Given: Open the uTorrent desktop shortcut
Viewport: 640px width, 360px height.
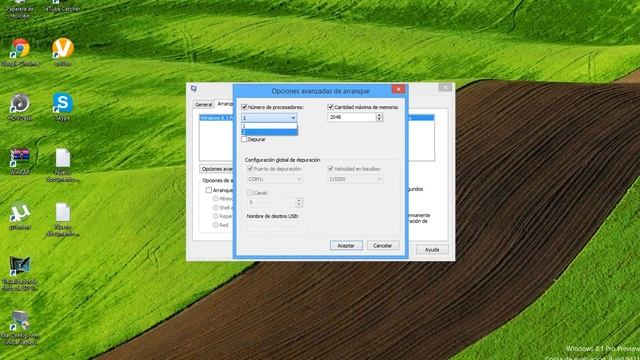Looking at the screenshot, I should (20, 212).
